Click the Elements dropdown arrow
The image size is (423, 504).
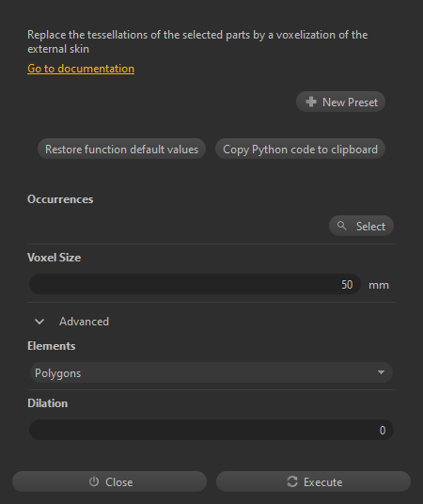(382, 372)
